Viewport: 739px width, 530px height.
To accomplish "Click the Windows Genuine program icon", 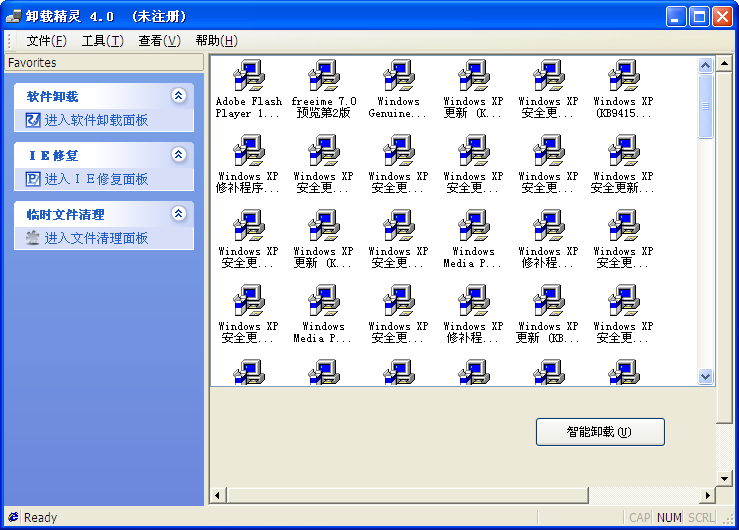I will click(x=398, y=77).
